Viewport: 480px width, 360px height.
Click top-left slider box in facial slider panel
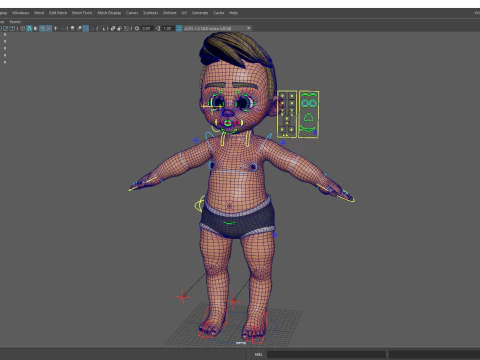(x=282, y=96)
